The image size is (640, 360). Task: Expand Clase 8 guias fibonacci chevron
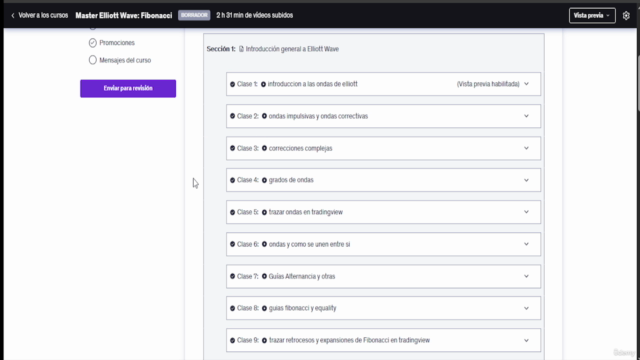click(x=526, y=308)
